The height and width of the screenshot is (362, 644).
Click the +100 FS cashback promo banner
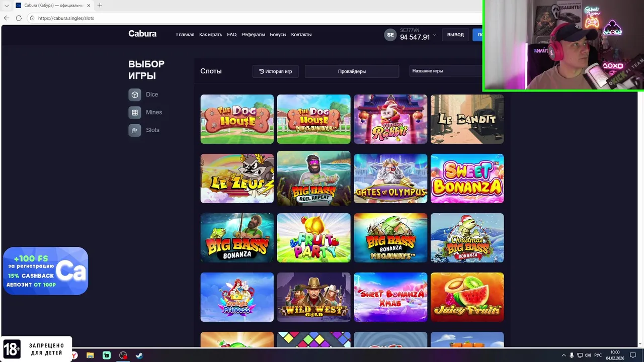45,271
